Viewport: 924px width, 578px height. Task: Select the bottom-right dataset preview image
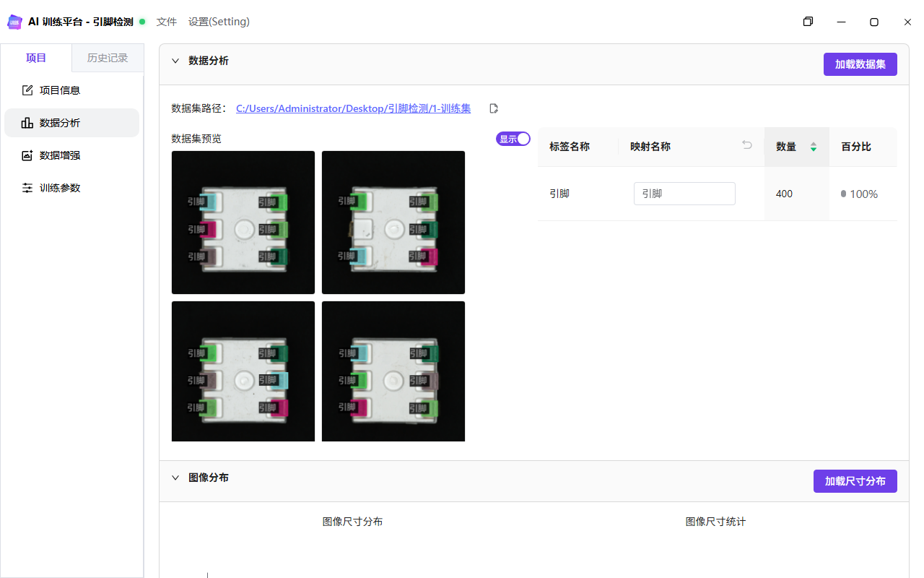pos(393,371)
